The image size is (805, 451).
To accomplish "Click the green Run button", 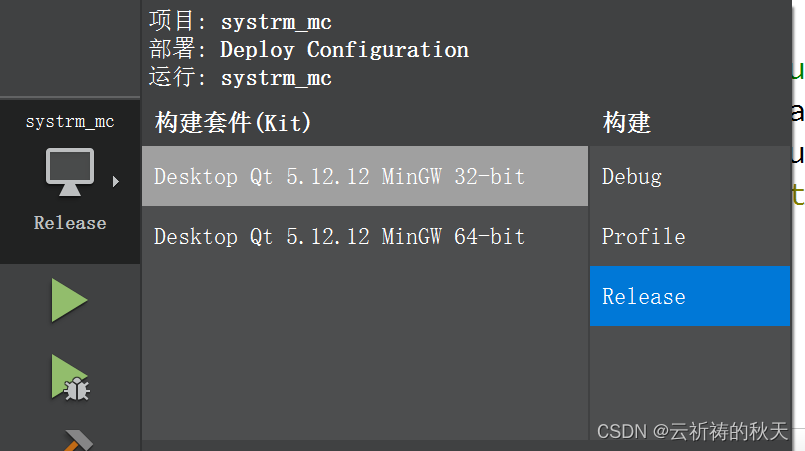I will click(x=69, y=300).
